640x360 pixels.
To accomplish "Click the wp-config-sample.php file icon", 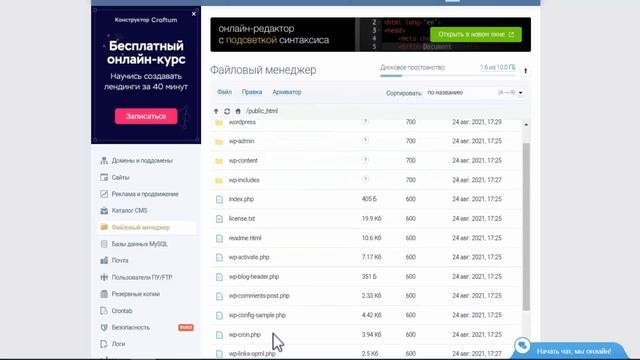I will click(219, 316).
